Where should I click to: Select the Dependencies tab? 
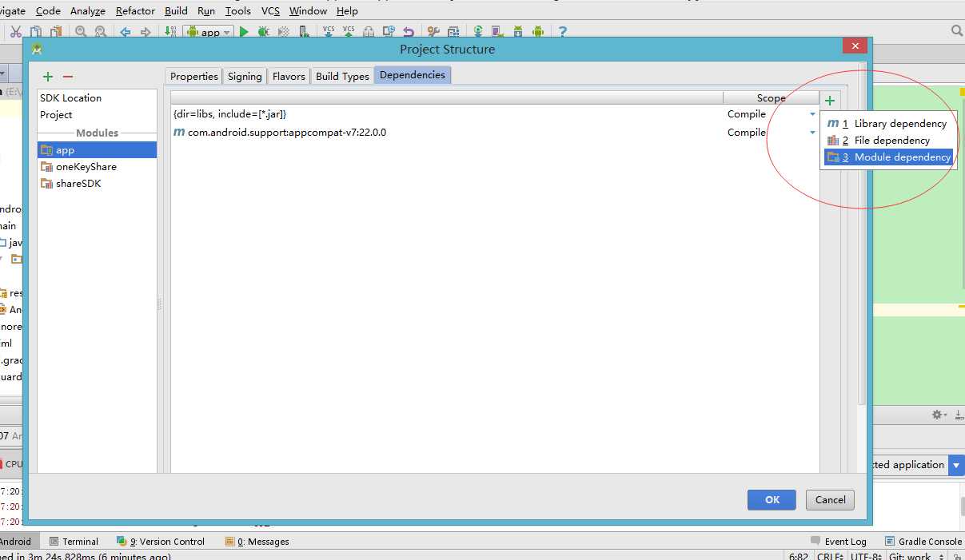(x=413, y=75)
